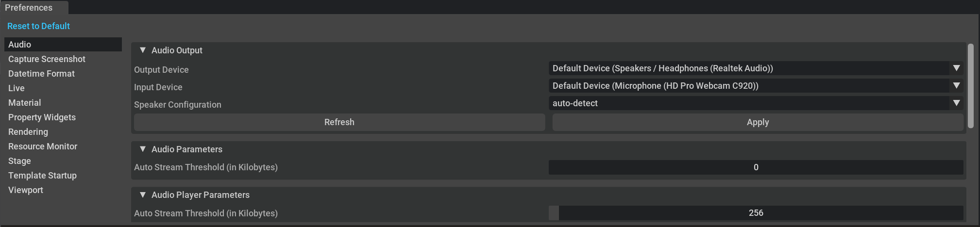Collapse the Audio Output section triangle
This screenshot has height=227, width=980.
point(143,50)
